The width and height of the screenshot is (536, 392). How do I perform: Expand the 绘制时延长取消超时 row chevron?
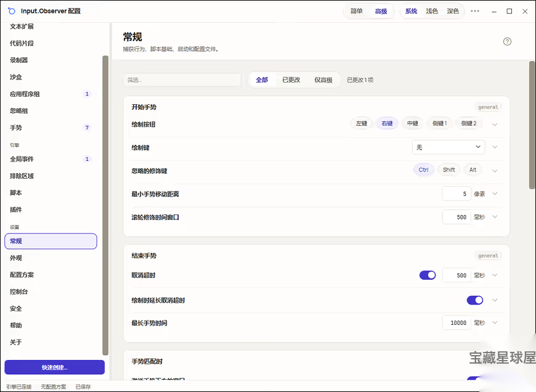[495, 300]
